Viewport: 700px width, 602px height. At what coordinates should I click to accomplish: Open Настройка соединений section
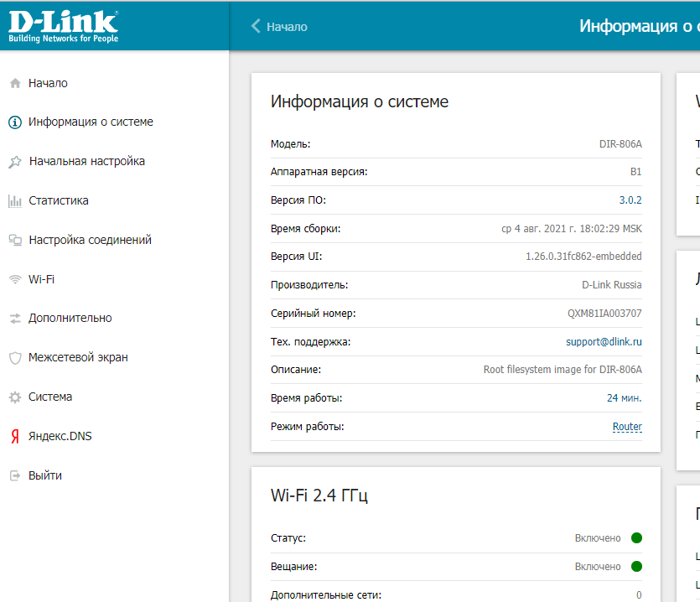pyautogui.click(x=91, y=241)
